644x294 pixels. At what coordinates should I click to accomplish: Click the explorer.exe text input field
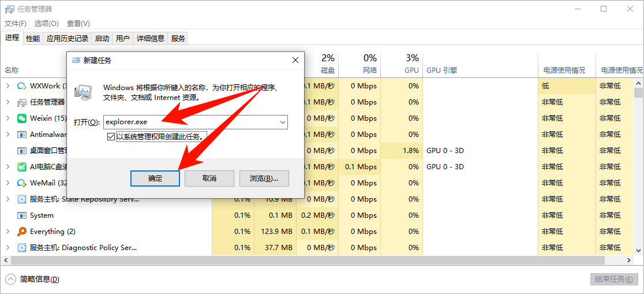190,122
